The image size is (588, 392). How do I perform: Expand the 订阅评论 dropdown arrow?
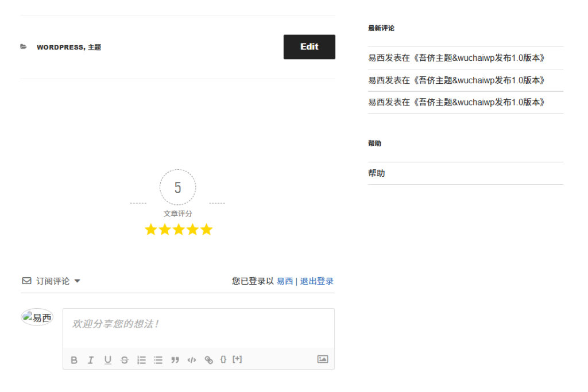point(78,281)
